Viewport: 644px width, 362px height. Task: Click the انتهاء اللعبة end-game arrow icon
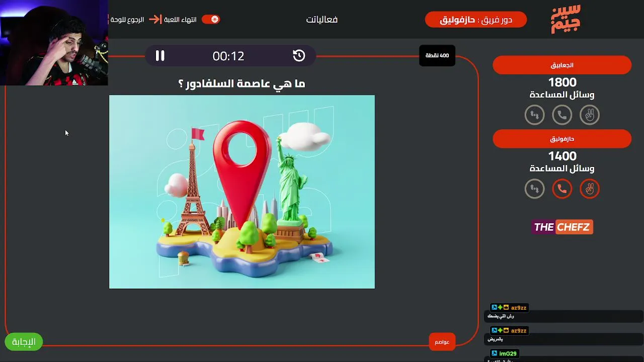click(155, 20)
